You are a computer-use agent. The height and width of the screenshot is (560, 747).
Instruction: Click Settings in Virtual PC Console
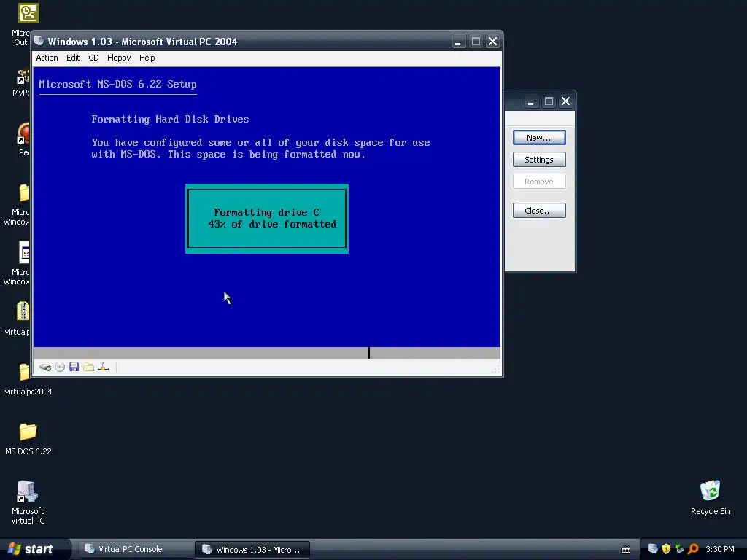[539, 160]
